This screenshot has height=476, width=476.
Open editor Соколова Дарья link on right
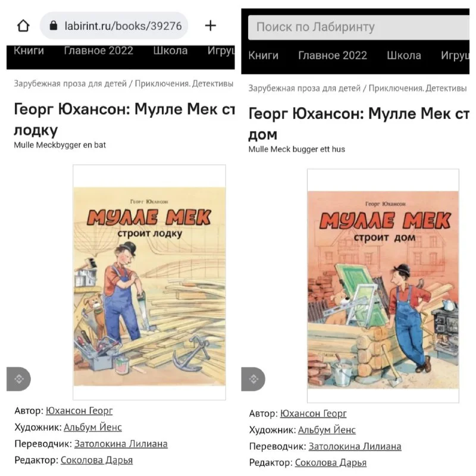tap(331, 463)
